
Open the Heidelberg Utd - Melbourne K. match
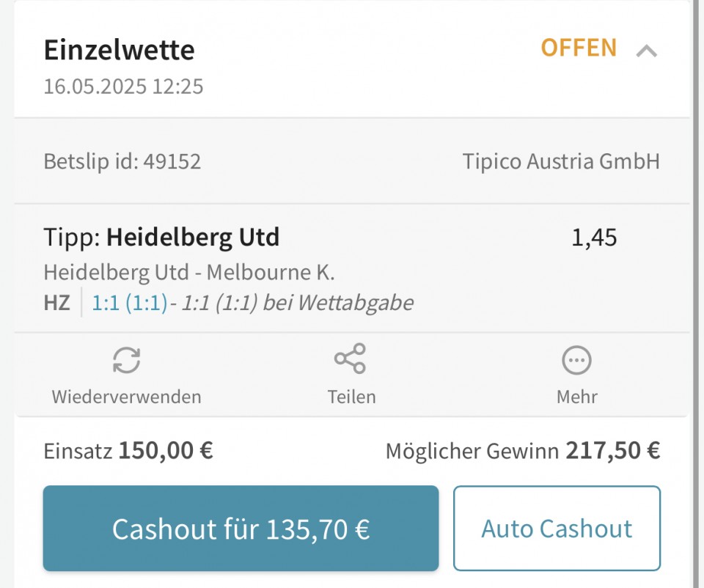pos(189,273)
